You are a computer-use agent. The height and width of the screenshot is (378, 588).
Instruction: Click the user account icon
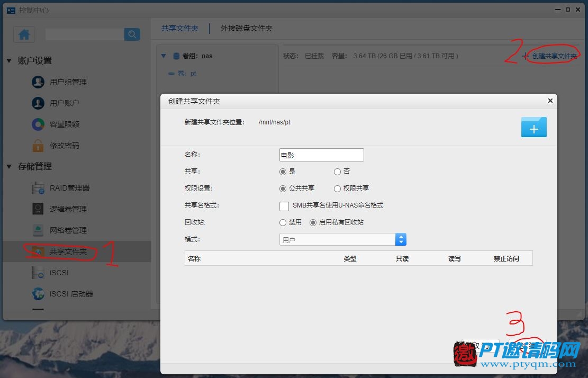tap(38, 103)
